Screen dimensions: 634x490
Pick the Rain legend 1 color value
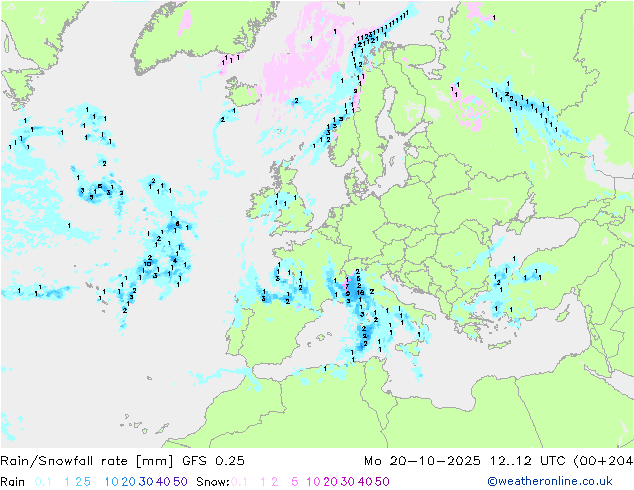pos(67,482)
